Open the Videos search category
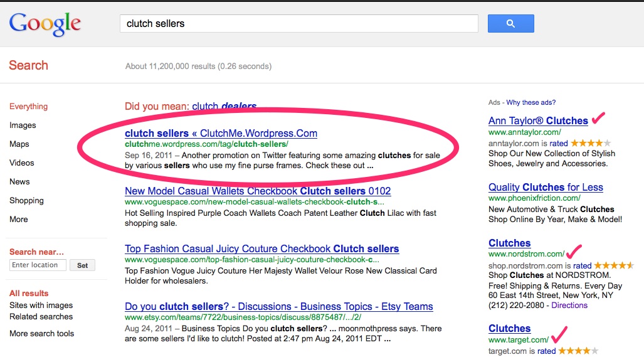Image resolution: width=644 pixels, height=357 pixels. coord(21,163)
